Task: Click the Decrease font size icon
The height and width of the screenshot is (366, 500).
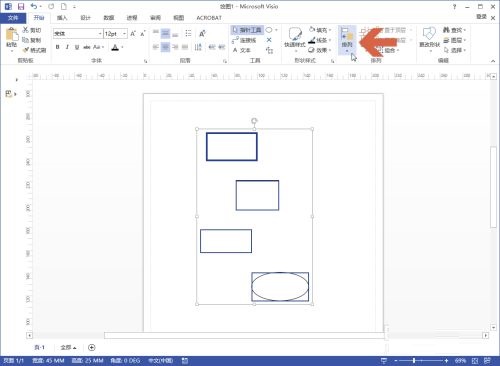Action: 143,34
